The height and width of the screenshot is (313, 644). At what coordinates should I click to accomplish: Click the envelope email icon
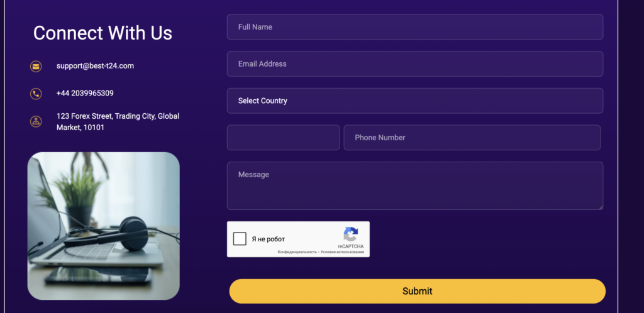pos(36,67)
